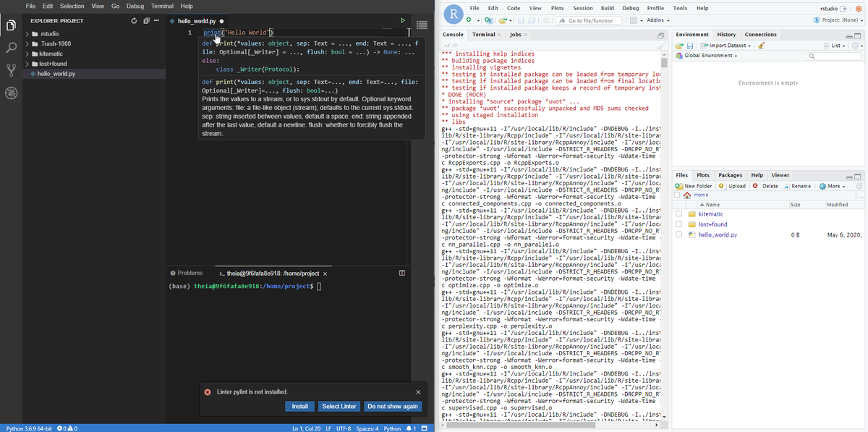Open the Source Control view icon
The height and width of the screenshot is (432, 868).
point(11,70)
